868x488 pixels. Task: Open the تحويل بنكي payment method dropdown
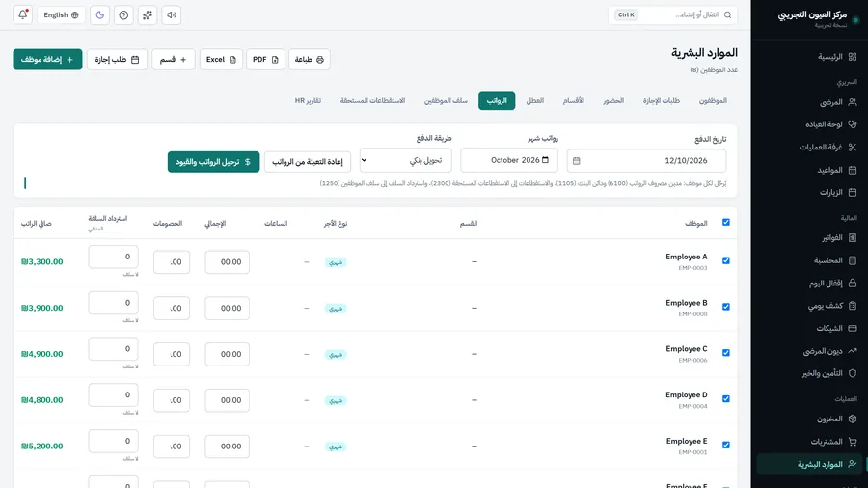pyautogui.click(x=405, y=160)
